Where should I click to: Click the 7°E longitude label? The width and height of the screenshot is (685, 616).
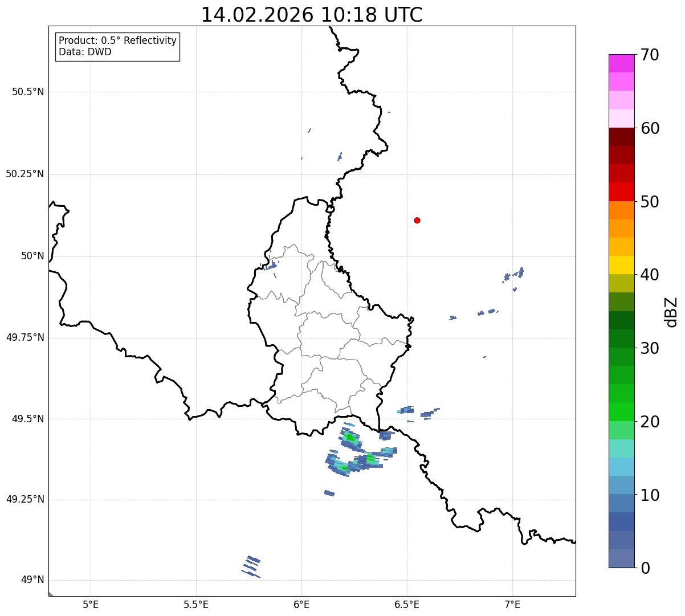point(512,604)
